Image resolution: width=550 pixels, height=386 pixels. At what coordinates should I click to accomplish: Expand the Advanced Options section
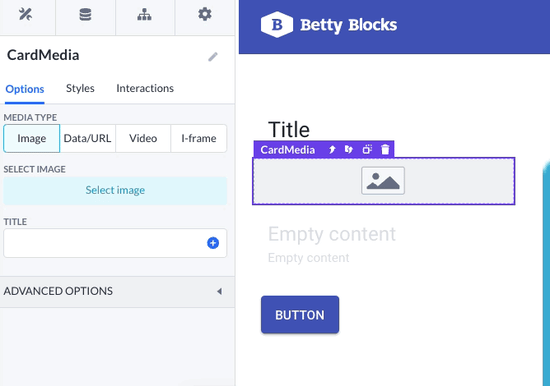pyautogui.click(x=117, y=291)
